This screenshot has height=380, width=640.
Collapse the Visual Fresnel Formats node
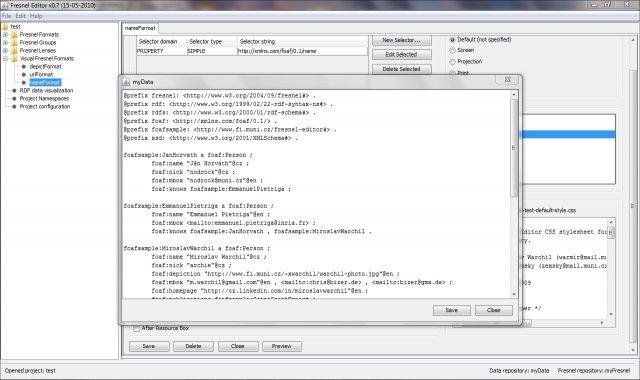point(5,58)
